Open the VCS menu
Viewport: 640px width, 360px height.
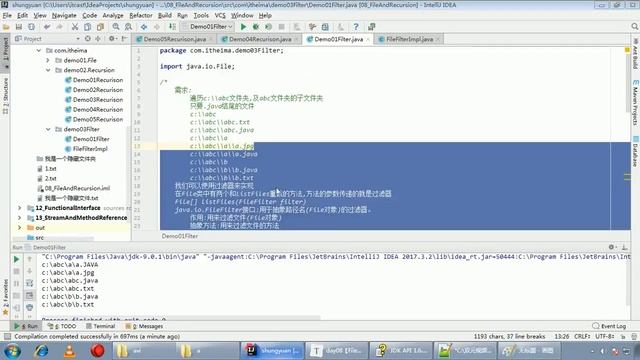click(x=220, y=16)
